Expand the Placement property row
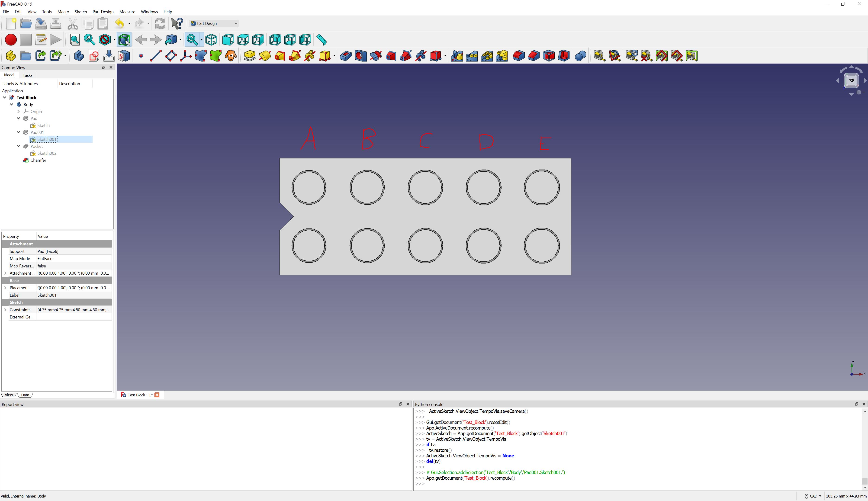868x501 pixels. point(5,288)
